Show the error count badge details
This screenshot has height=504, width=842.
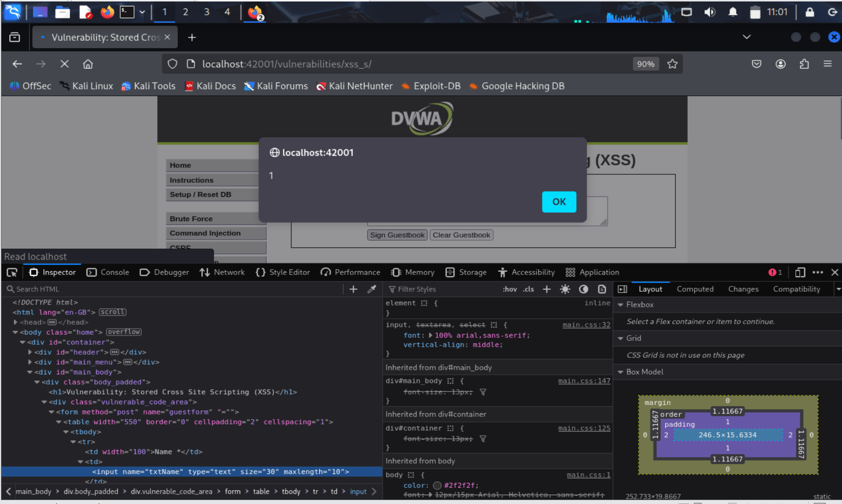click(775, 272)
